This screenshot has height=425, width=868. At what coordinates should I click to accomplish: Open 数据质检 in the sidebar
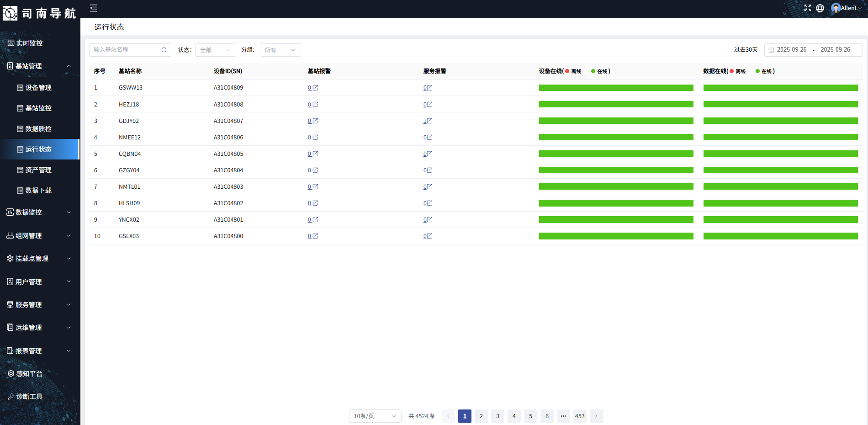38,128
